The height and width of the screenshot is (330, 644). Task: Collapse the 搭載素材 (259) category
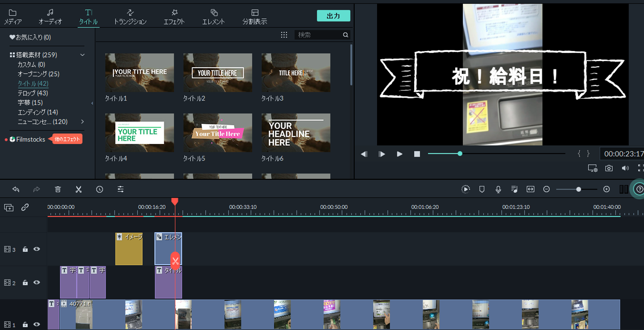(82, 55)
